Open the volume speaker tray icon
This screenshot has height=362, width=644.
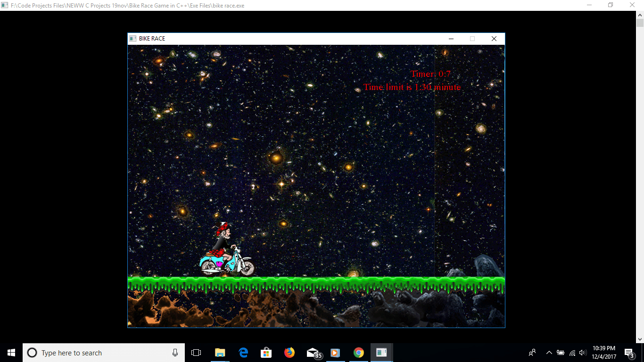point(583,353)
